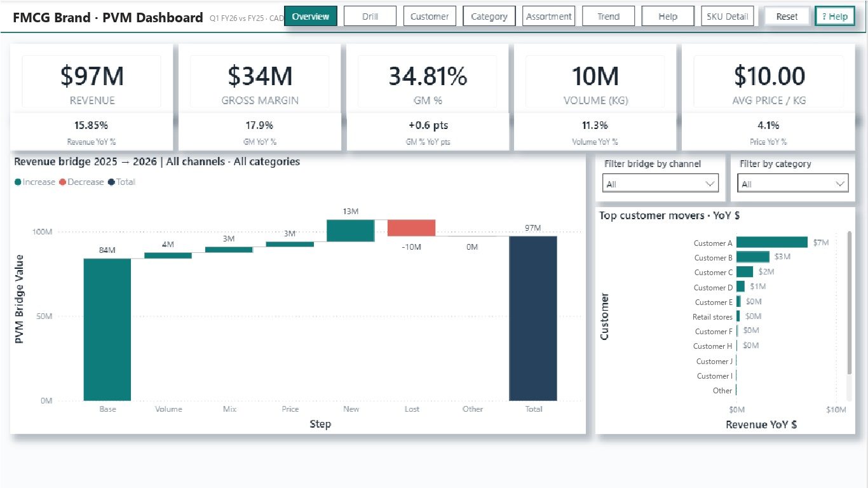
Task: Click the 'Retail stores' customer label
Action: pos(712,316)
